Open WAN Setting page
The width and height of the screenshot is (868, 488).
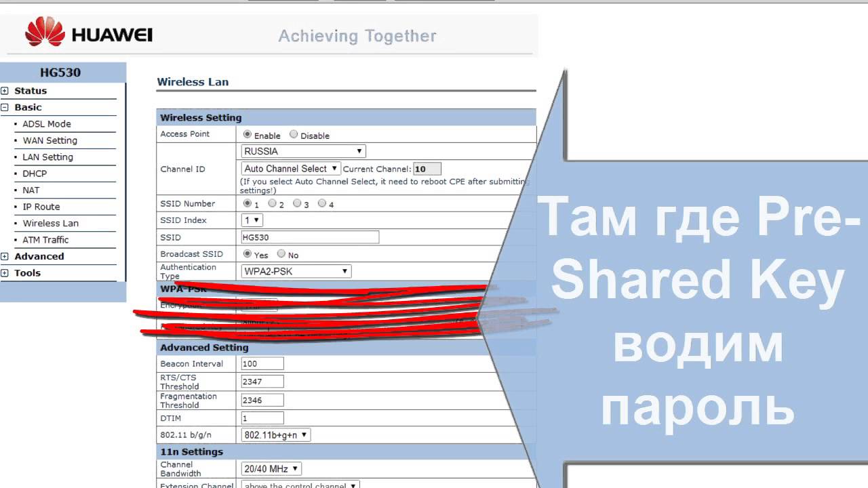pos(50,140)
